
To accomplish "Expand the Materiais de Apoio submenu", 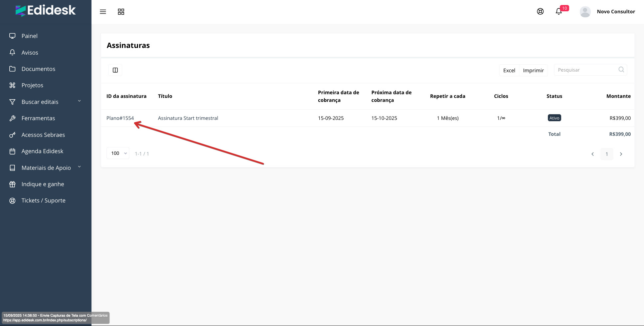I will tap(79, 167).
